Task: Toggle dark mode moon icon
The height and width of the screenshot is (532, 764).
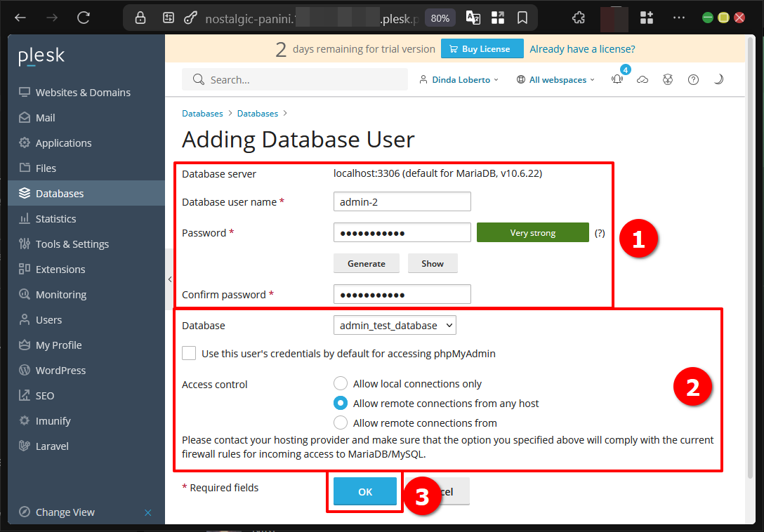Action: pos(718,79)
